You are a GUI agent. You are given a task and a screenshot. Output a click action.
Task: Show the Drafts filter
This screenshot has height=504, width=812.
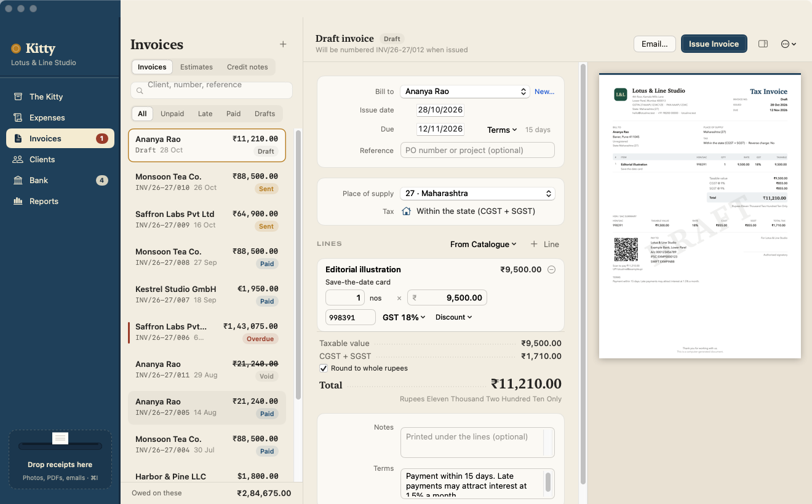pyautogui.click(x=265, y=114)
